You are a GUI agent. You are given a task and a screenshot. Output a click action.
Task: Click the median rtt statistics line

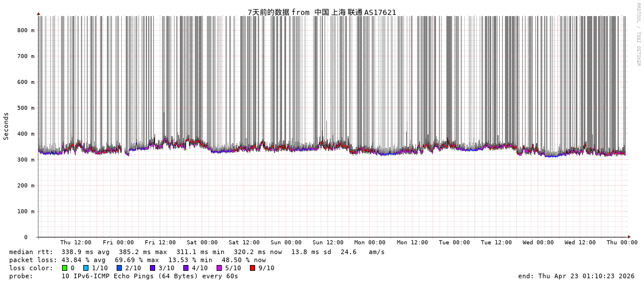(197, 252)
